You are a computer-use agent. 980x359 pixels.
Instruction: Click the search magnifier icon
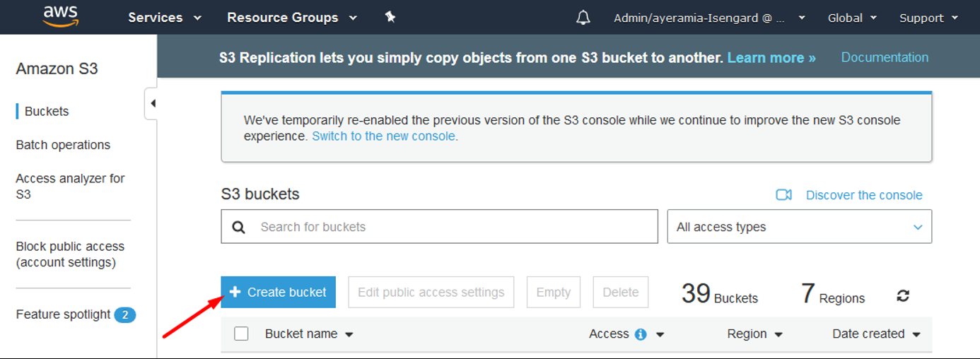(239, 227)
